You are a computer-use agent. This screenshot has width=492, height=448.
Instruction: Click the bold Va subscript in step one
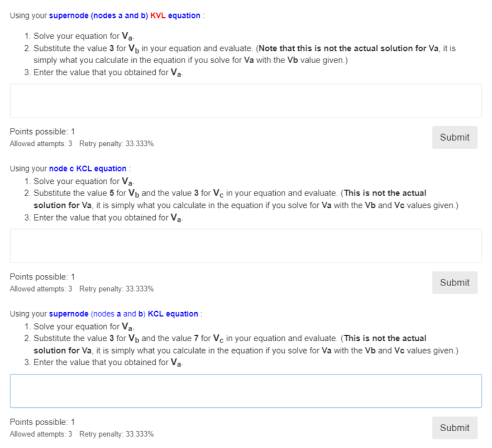pos(127,36)
